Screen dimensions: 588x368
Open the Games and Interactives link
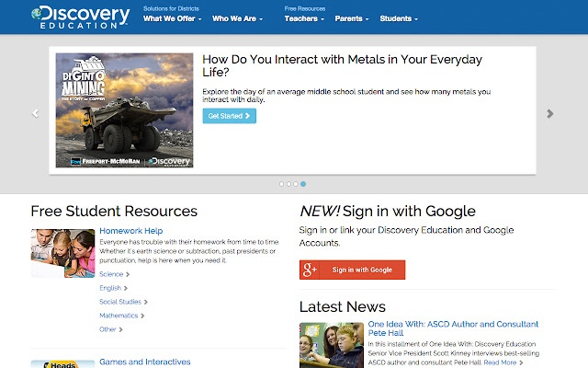(x=145, y=362)
